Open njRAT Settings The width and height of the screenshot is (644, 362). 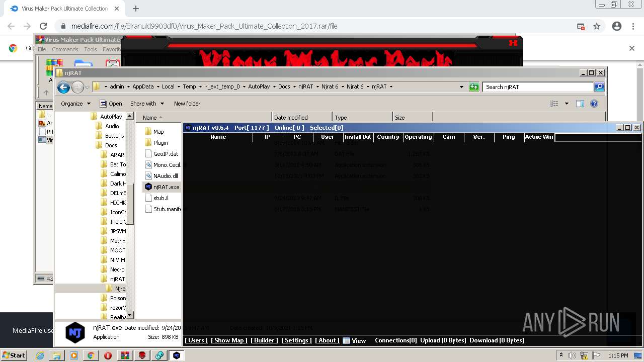pyautogui.click(x=296, y=340)
